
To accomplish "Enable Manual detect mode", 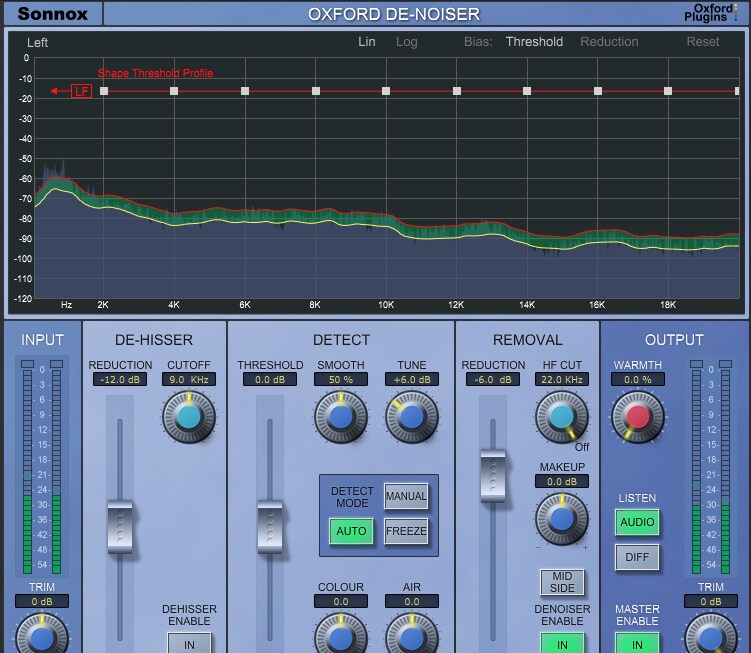I will coord(406,496).
